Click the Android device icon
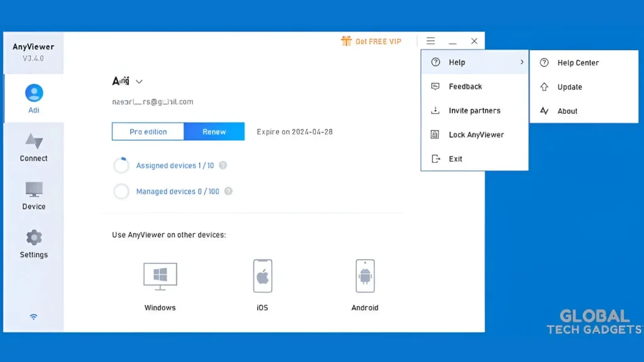This screenshot has height=362, width=644. coord(365,275)
